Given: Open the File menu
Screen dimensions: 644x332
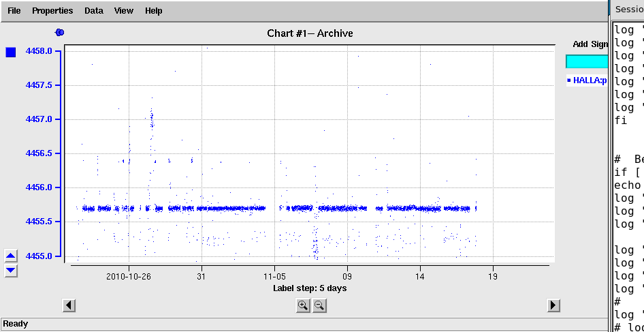Looking at the screenshot, I should pyautogui.click(x=14, y=11).
